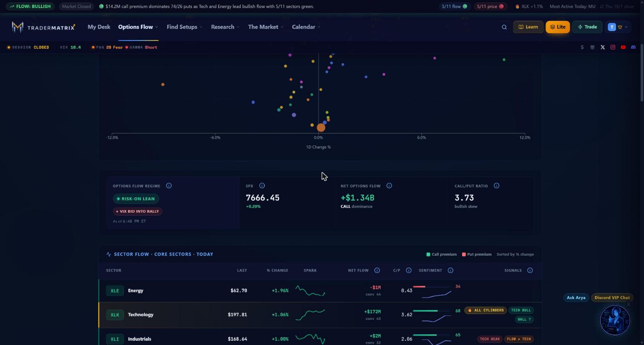Viewport: 644px width, 345px height.
Task: Click the TraderMatrix logo
Action: click(43, 27)
